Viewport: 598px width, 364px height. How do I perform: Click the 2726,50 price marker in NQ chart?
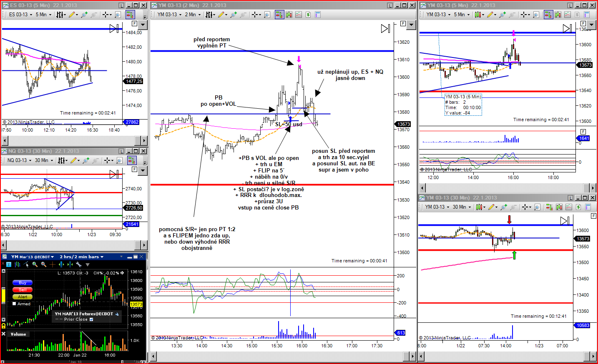[x=133, y=208]
